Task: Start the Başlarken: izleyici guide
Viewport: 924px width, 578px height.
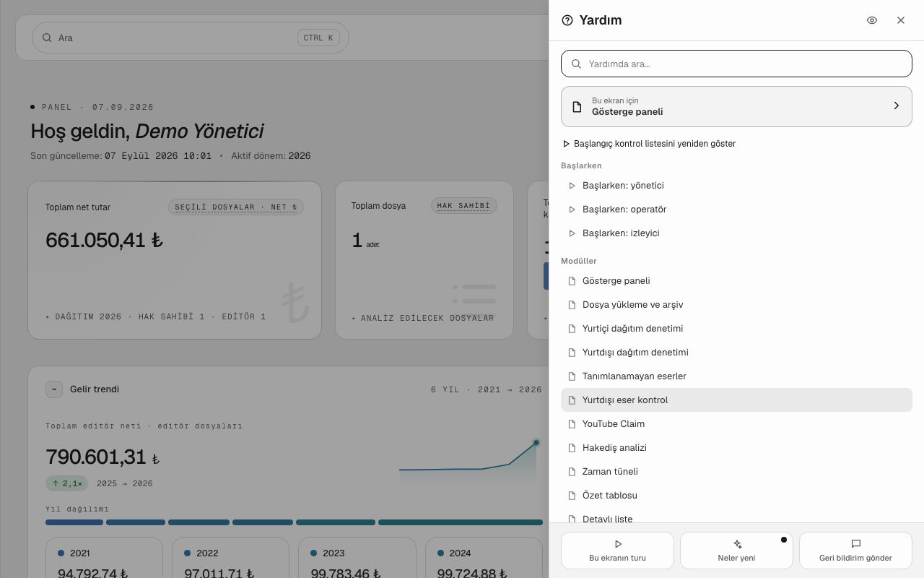Action: point(736,233)
